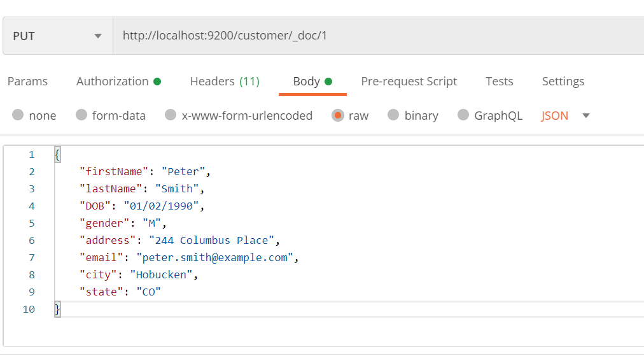Open the Pre-request Script tab
The height and width of the screenshot is (356, 644).
(x=409, y=82)
